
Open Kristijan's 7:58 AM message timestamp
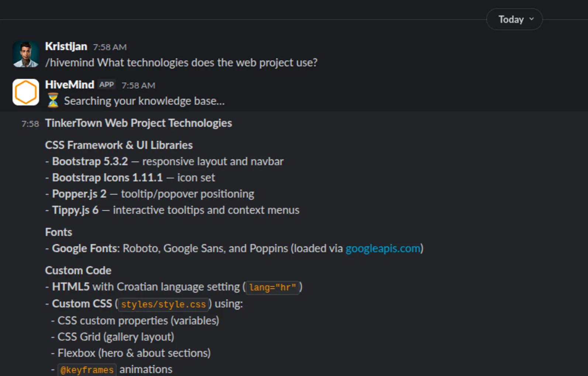[110, 47]
